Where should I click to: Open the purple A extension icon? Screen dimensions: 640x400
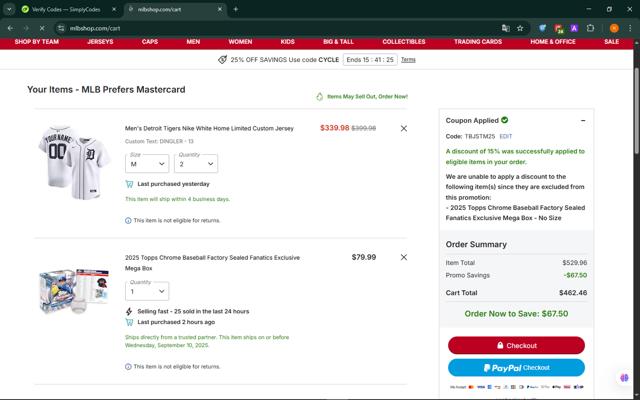click(574, 28)
